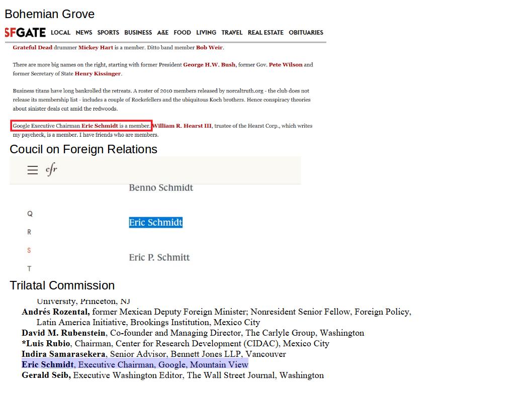Click 'Bennett Jones LLP, Vancouver' text
Image resolution: width=532 pixels, height=399 pixels.
click(228, 354)
